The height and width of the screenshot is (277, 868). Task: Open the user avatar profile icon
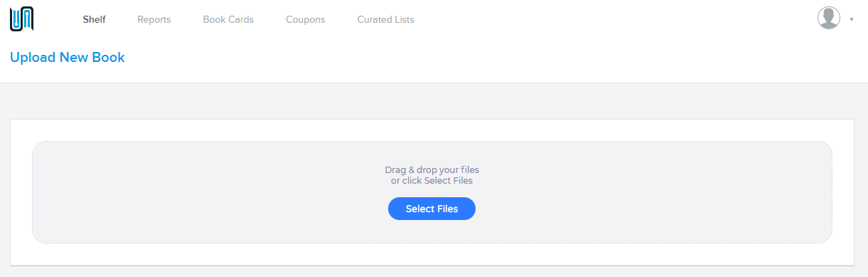coord(829,19)
